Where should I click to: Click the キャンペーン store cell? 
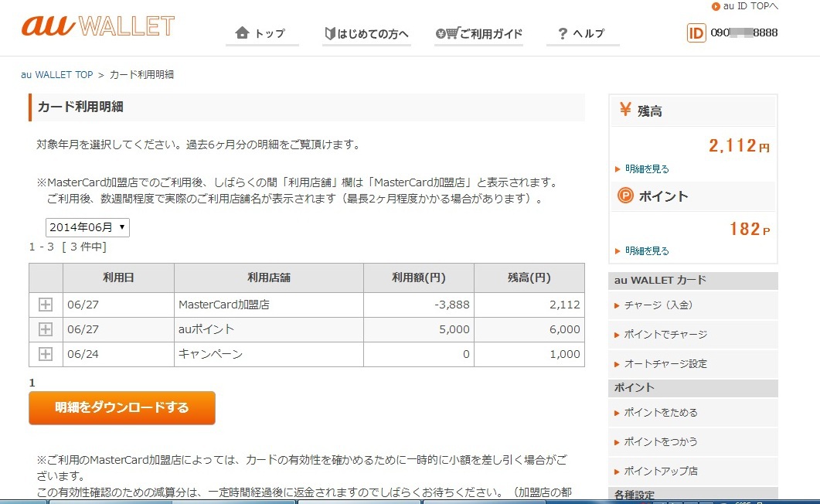click(269, 354)
